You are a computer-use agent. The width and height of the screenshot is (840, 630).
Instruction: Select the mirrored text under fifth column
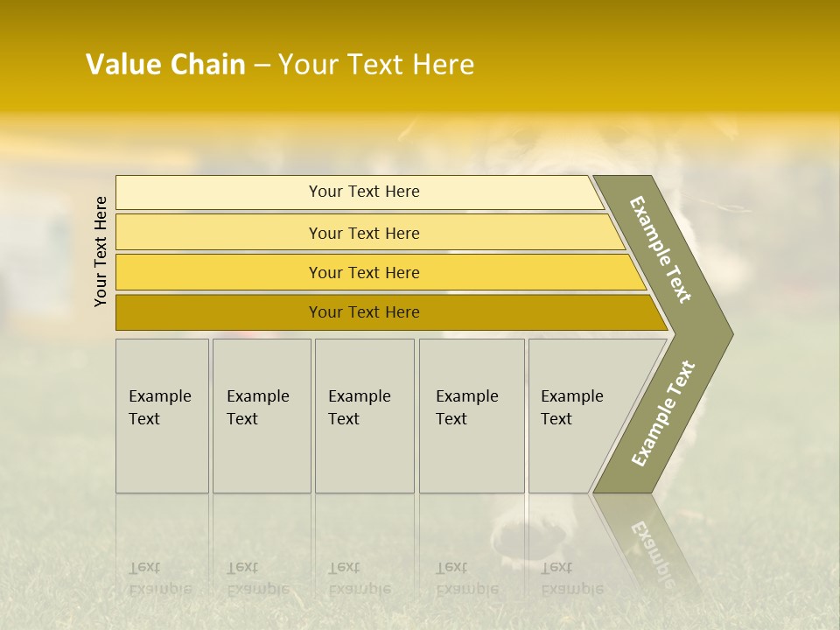pyautogui.click(x=572, y=578)
